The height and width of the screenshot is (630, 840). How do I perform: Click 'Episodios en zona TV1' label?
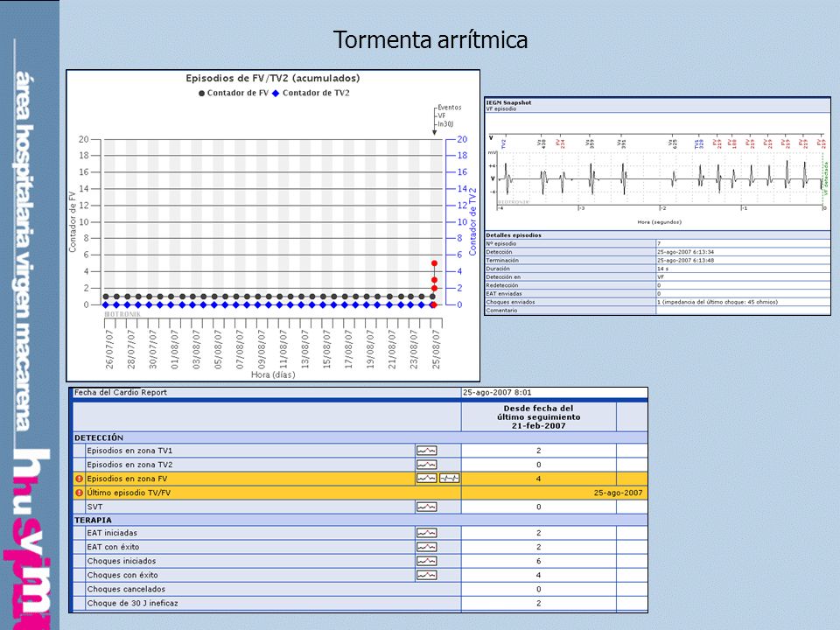[x=129, y=451]
